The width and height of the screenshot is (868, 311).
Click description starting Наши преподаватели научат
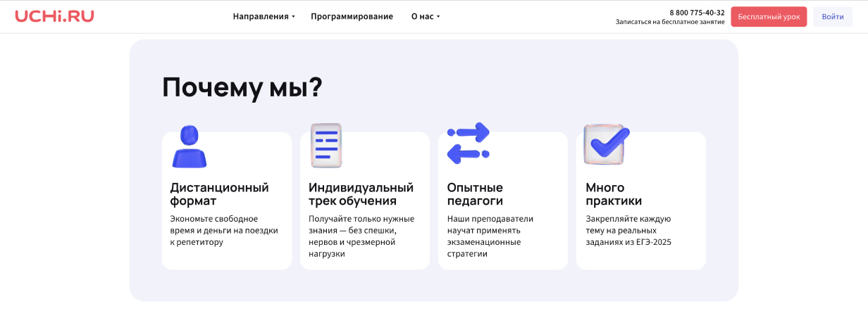tap(490, 236)
